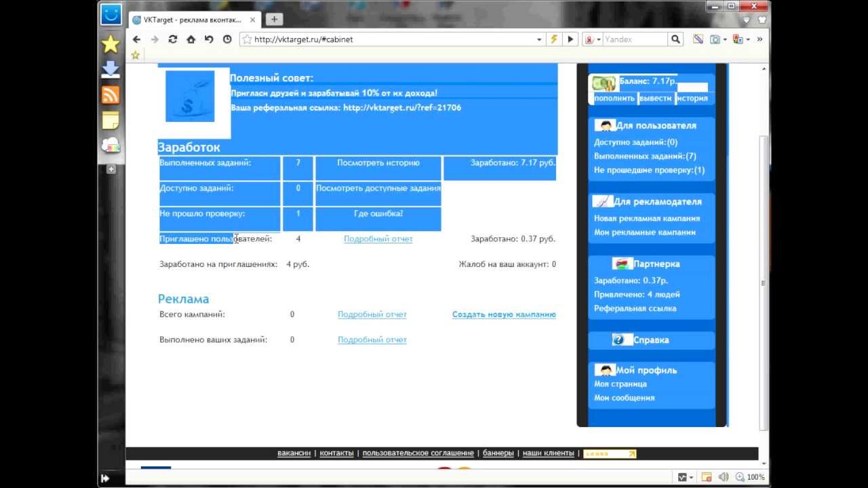Viewport: 868px width, 488px height.
Task: Open the yellow notes sidebar icon
Action: click(111, 120)
